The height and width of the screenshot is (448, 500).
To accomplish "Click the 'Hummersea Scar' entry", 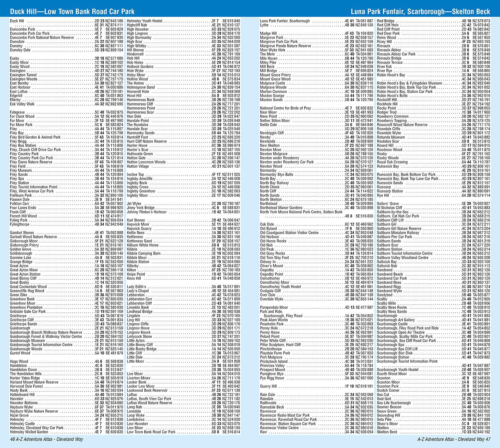I will pos(183,112).
